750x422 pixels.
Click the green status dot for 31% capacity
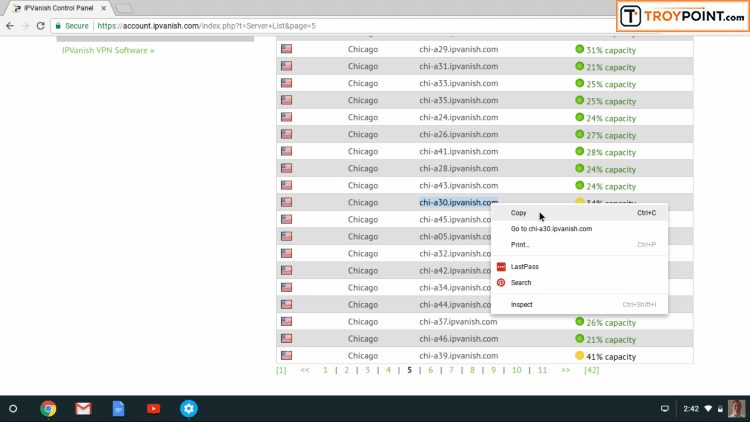579,49
